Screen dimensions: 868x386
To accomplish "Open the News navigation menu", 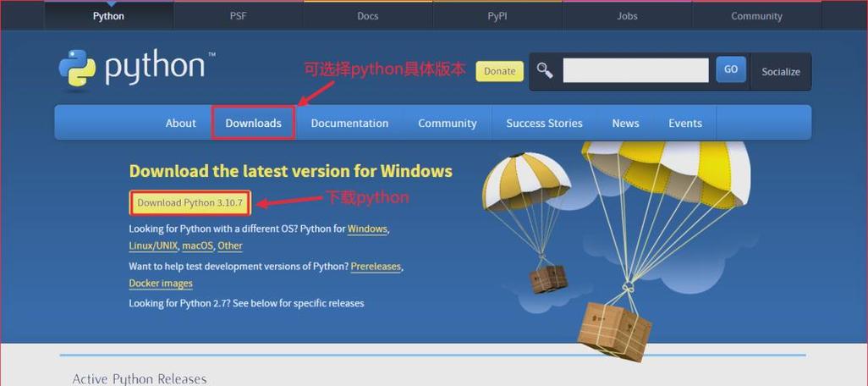I will (x=625, y=123).
